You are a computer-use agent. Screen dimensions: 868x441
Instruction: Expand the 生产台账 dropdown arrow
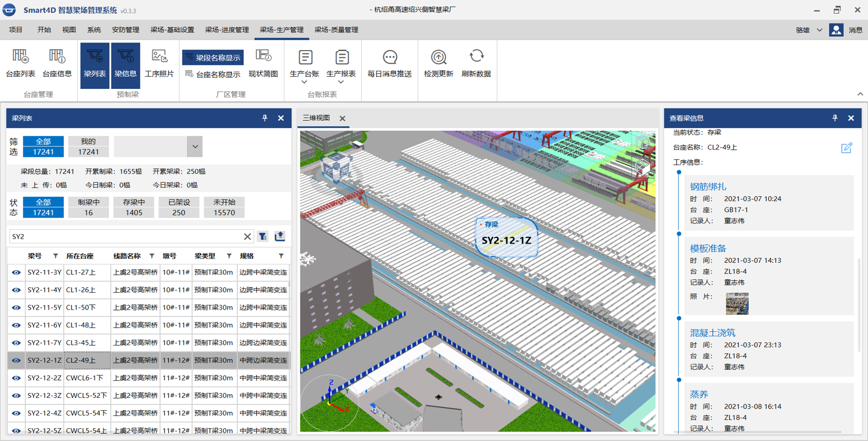304,82
